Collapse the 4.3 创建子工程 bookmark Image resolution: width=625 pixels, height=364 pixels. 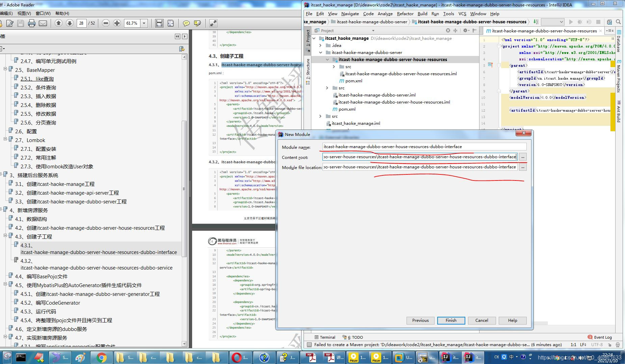click(5, 235)
